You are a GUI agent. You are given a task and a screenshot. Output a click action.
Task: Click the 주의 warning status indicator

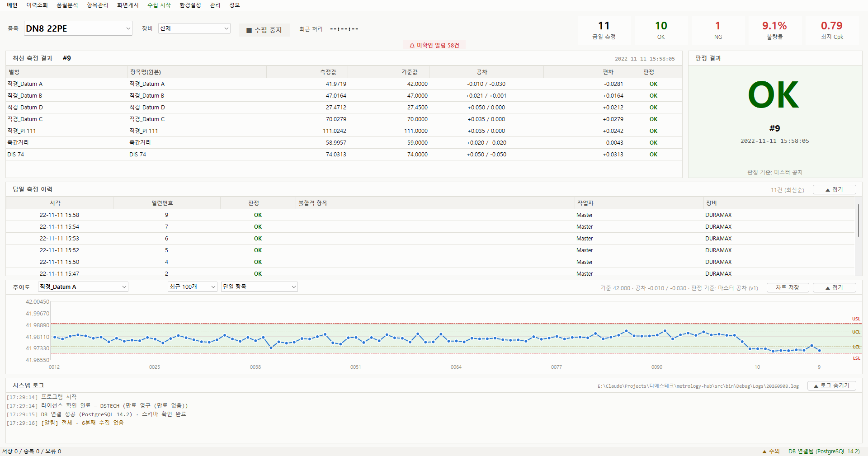pos(771,451)
